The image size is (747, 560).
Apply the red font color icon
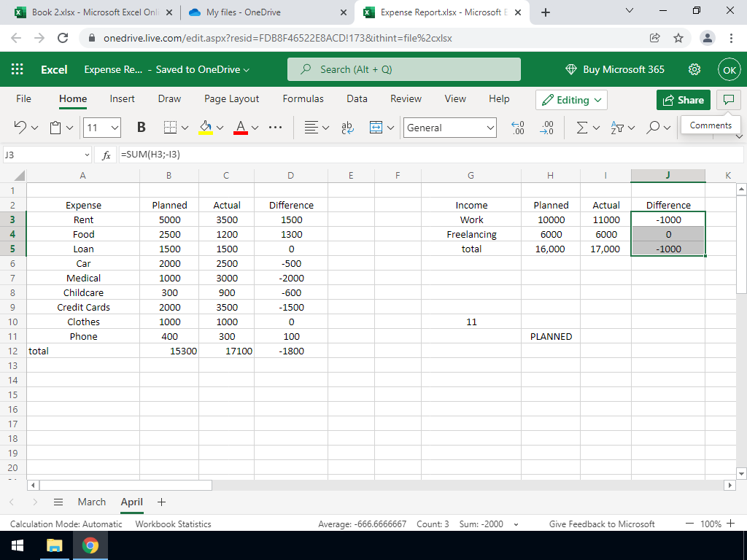(240, 128)
